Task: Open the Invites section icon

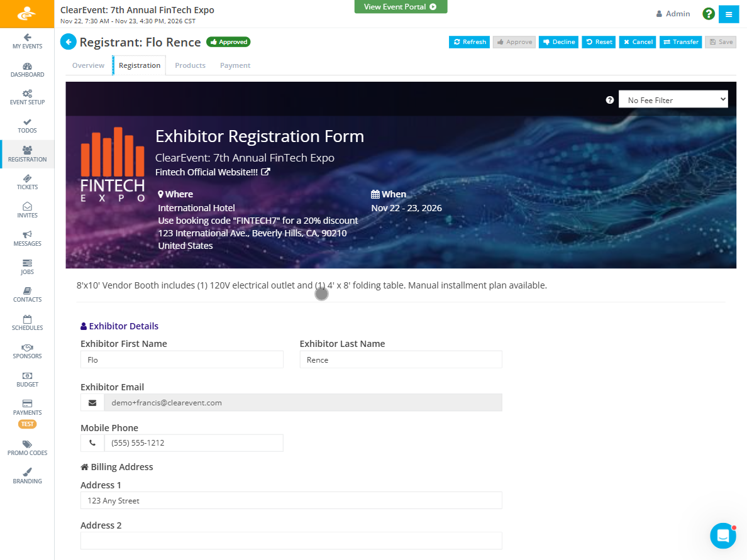Action: coord(27,206)
